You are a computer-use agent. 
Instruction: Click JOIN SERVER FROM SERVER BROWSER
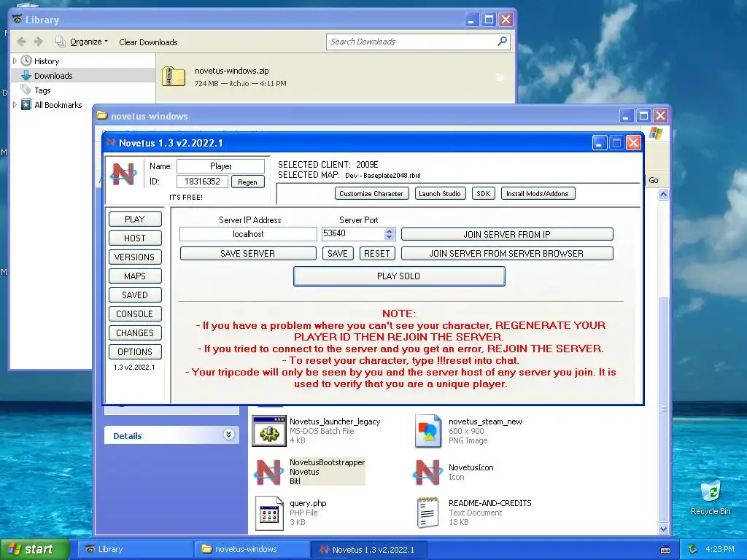click(x=507, y=253)
